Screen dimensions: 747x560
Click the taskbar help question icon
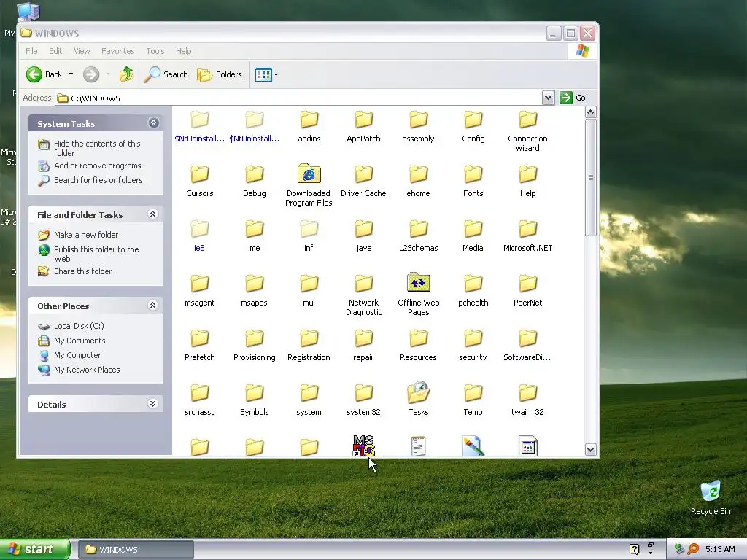pyautogui.click(x=634, y=550)
